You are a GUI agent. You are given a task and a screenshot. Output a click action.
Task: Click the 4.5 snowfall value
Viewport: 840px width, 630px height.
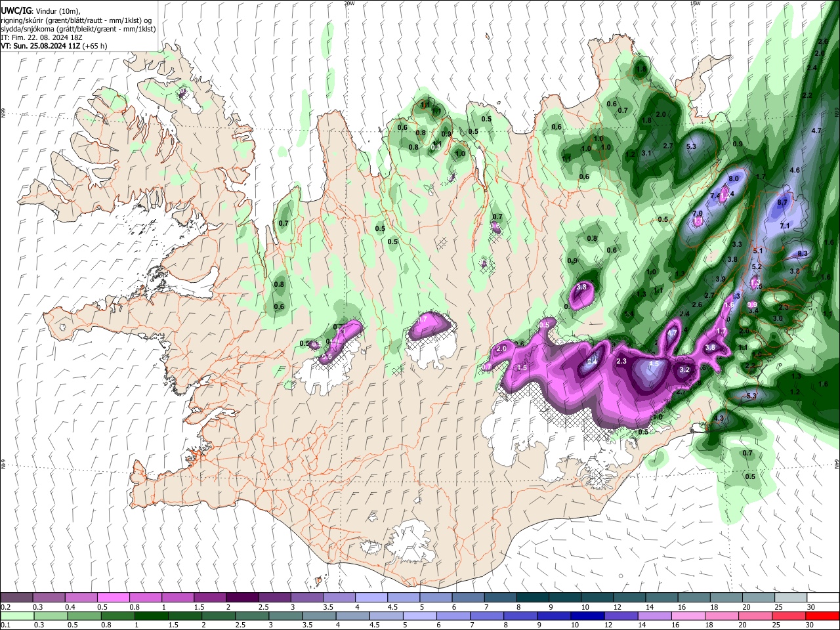point(654,364)
